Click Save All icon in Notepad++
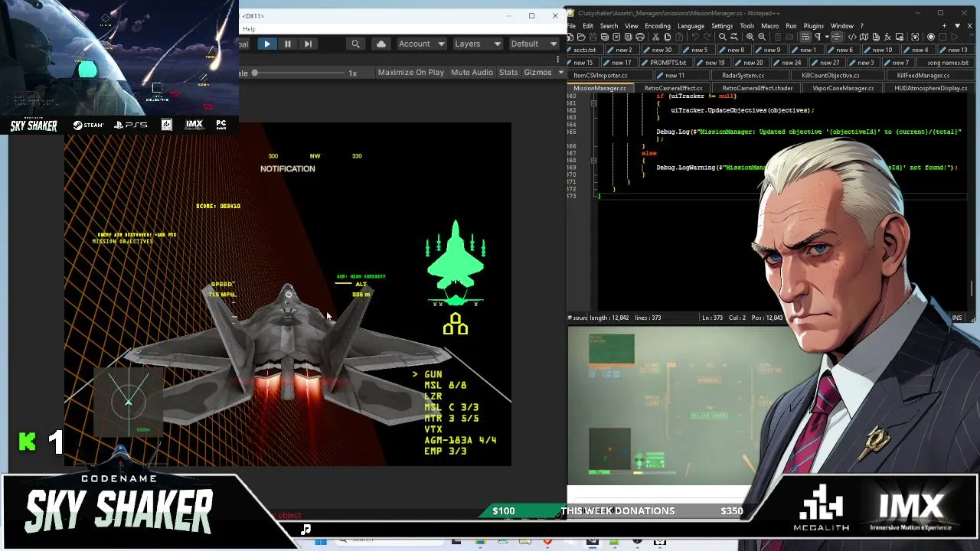980x551 pixels. tap(604, 37)
